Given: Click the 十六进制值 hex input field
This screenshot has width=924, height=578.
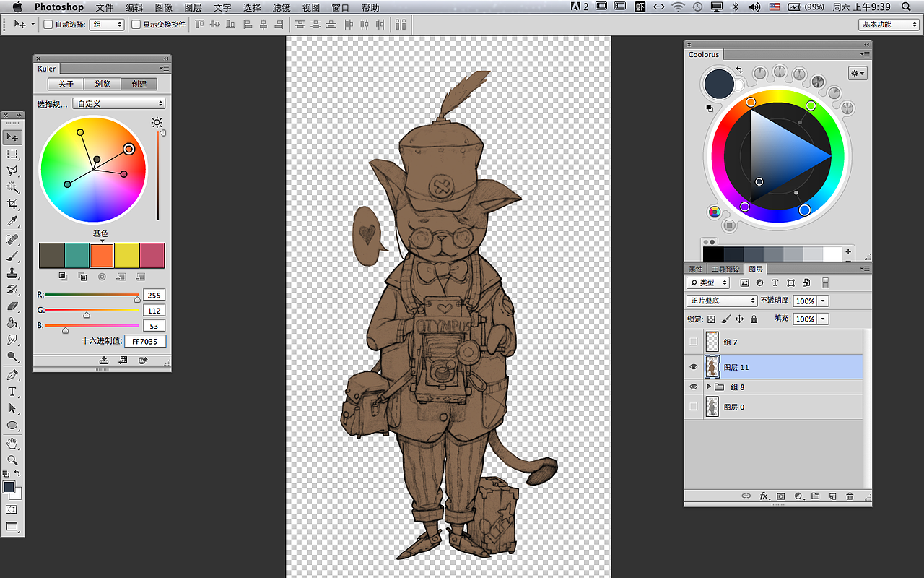Looking at the screenshot, I should [145, 341].
